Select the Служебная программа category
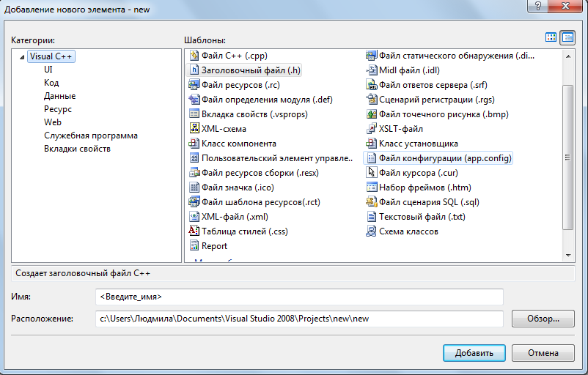Screen dimensions: 588x375 click(91, 135)
